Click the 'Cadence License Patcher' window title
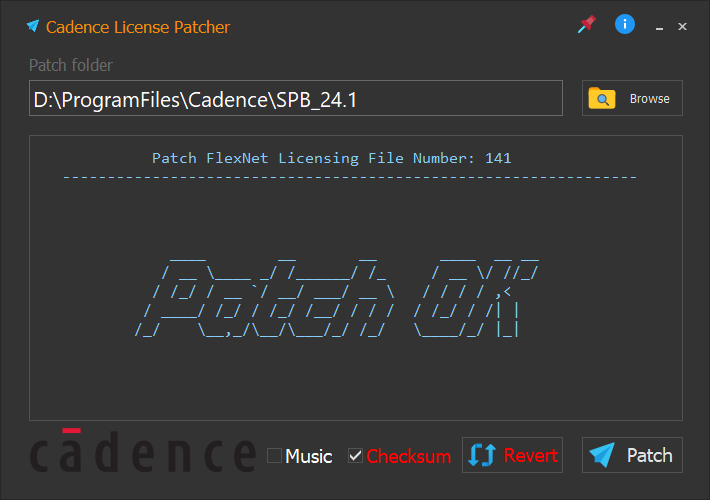710x500 pixels. coord(138,27)
